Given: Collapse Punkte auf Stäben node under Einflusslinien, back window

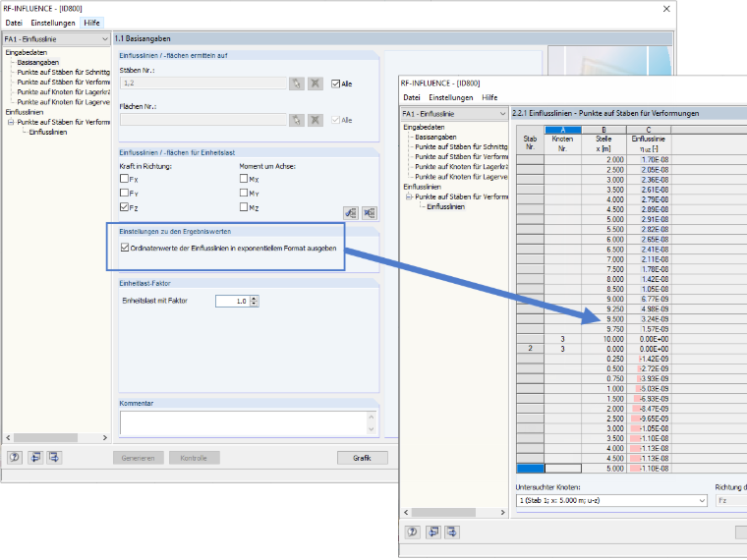Looking at the screenshot, I should [11, 123].
